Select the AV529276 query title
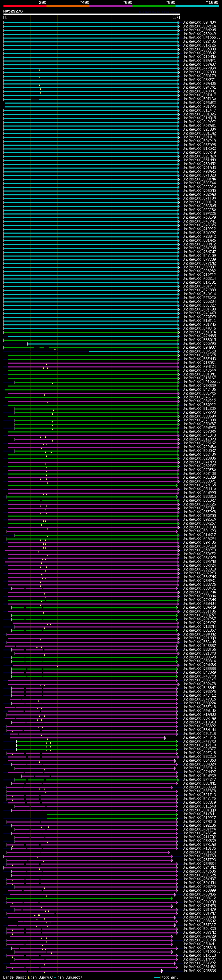The height and width of the screenshot is (980, 222). (13, 11)
